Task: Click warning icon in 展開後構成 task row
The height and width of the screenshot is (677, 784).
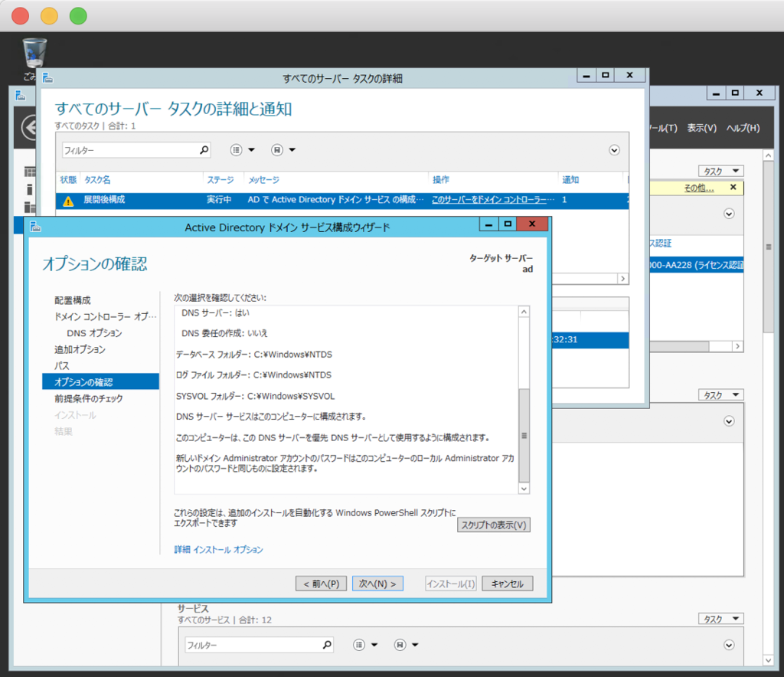Action: 68,201
